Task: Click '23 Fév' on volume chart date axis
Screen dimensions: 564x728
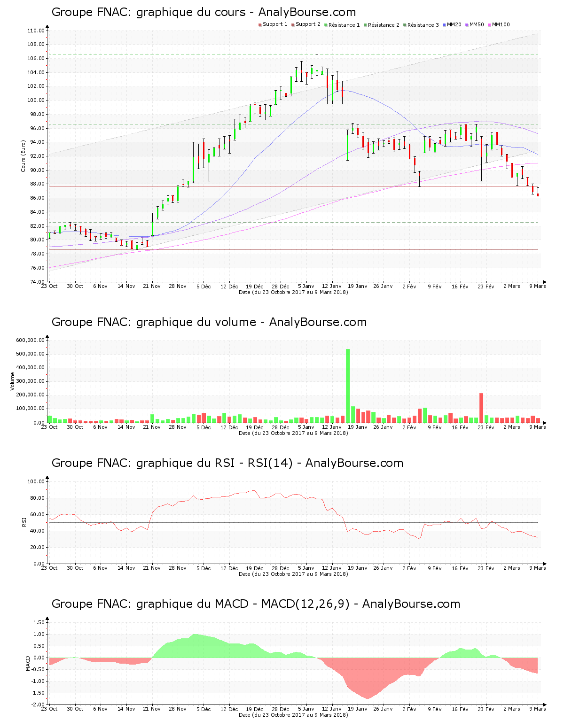Action: [486, 427]
